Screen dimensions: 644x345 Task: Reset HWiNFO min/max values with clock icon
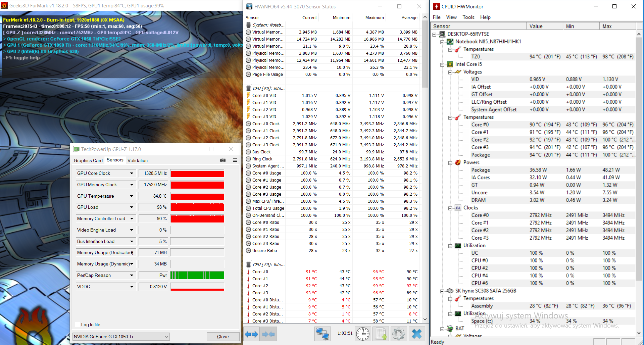click(x=363, y=334)
